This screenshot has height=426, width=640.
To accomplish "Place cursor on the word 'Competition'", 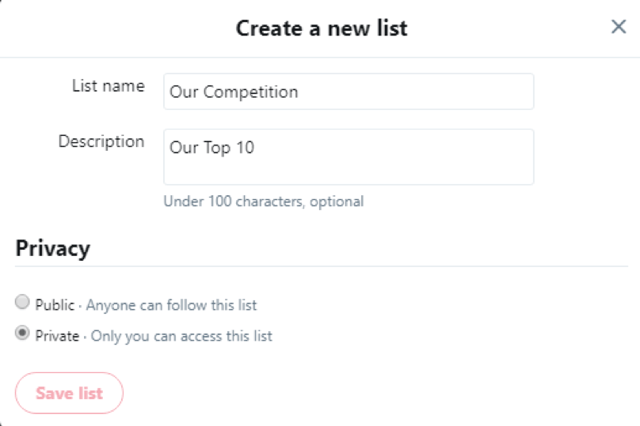I will tap(251, 92).
